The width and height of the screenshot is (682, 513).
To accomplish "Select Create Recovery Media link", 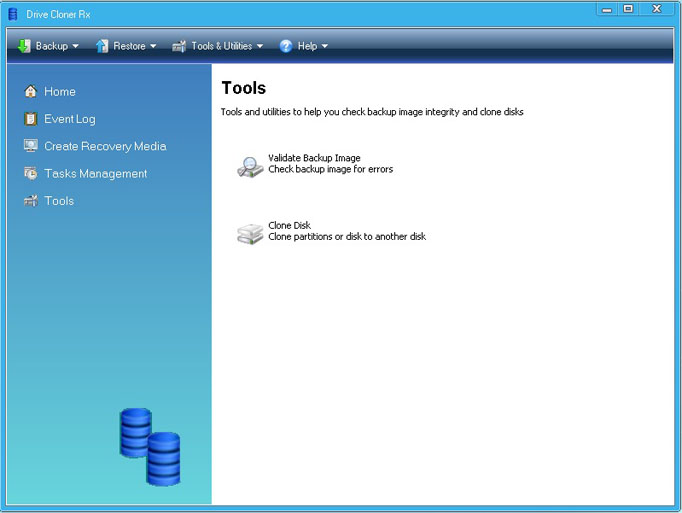I will 105,146.
